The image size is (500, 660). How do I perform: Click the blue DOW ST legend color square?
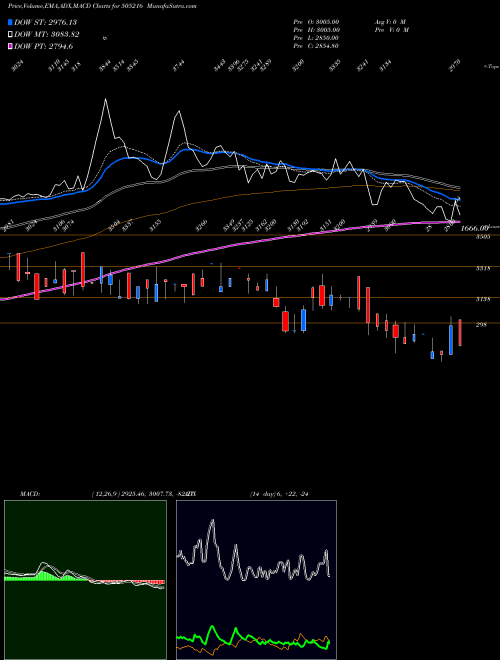10,22
